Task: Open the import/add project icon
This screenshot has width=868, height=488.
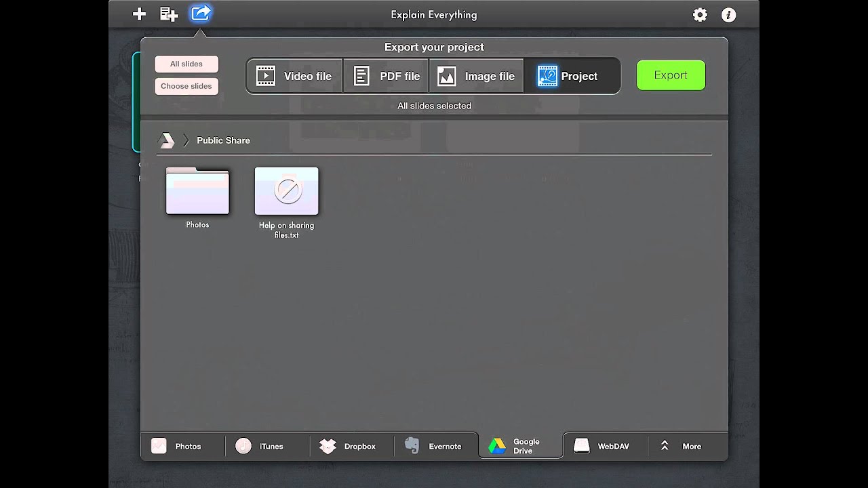Action: (x=169, y=14)
